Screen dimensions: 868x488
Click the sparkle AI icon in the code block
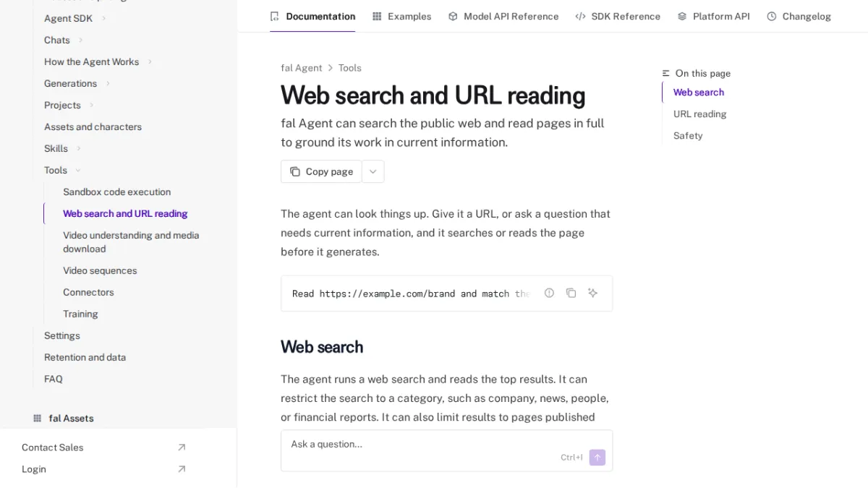pyautogui.click(x=592, y=293)
